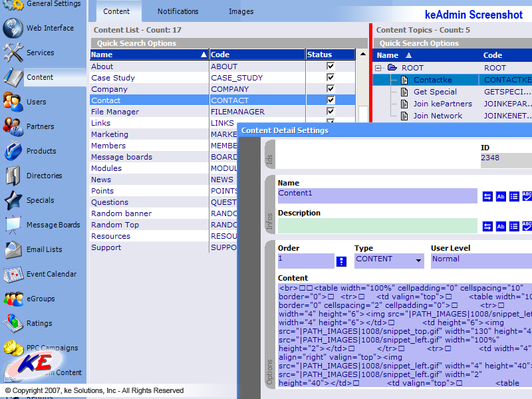Open the Message Boards easel icon
The image size is (532, 399).
(x=13, y=225)
